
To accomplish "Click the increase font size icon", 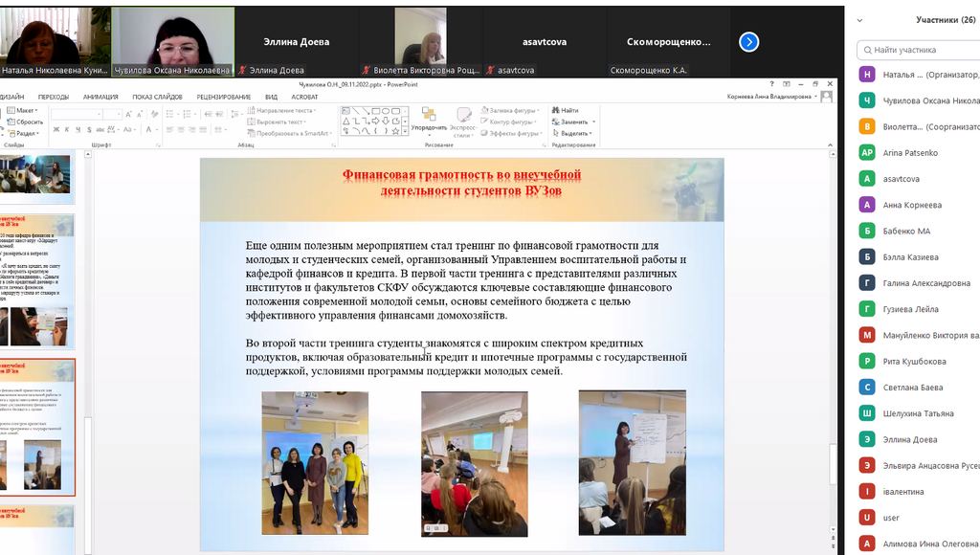I will click(129, 114).
